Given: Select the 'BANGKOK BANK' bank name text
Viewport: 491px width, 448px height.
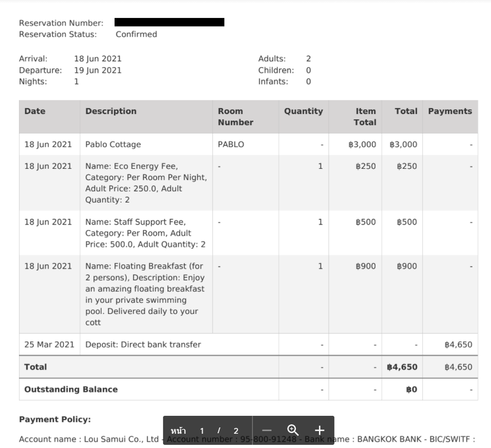Looking at the screenshot, I should [x=389, y=439].
